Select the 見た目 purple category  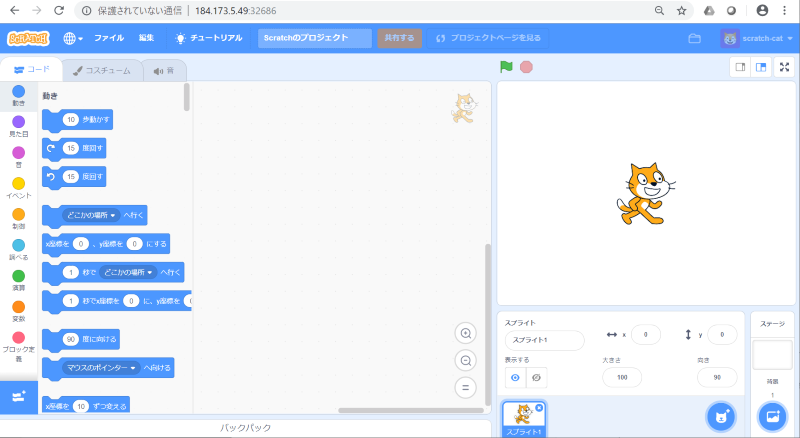[x=18, y=126]
